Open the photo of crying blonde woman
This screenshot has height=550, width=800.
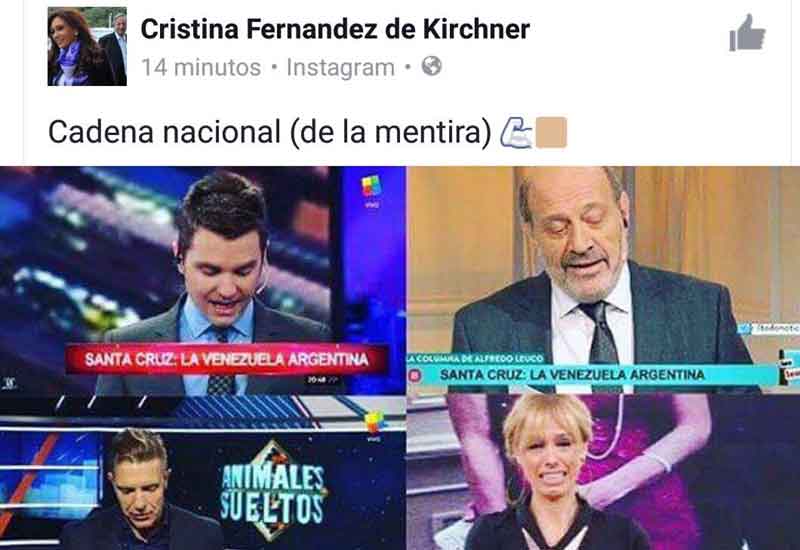[x=603, y=472]
